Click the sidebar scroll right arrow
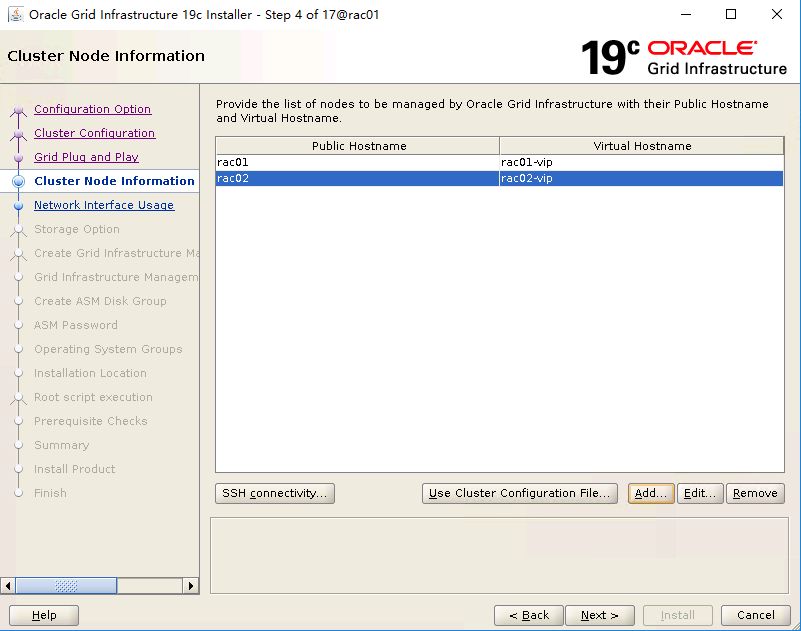This screenshot has width=801, height=631. point(191,586)
